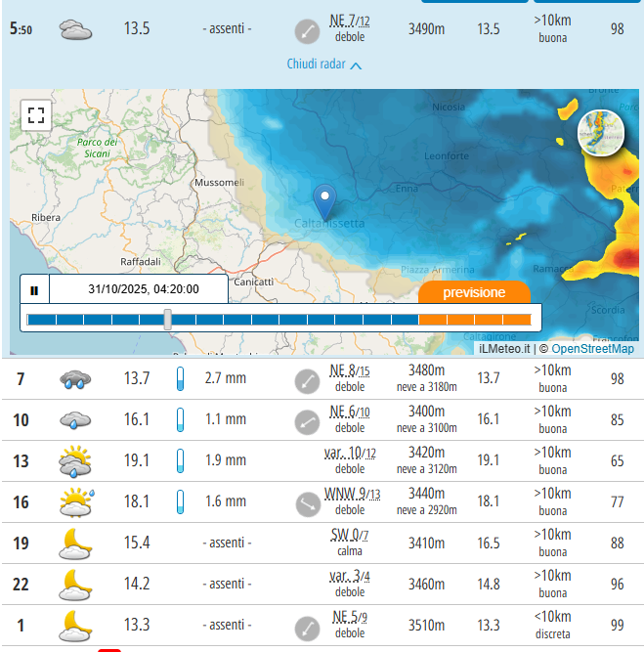Click the radar layer thumbnail on the map
644x652 pixels.
pyautogui.click(x=601, y=133)
